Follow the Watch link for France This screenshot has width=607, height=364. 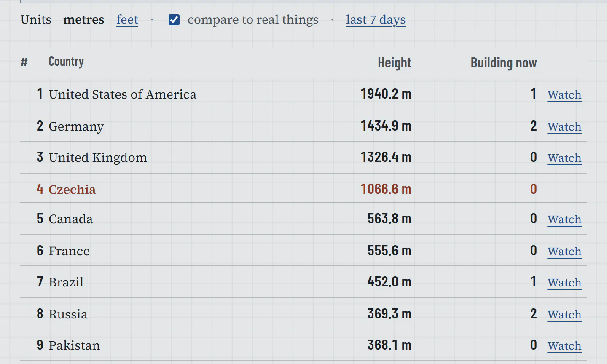tap(564, 252)
